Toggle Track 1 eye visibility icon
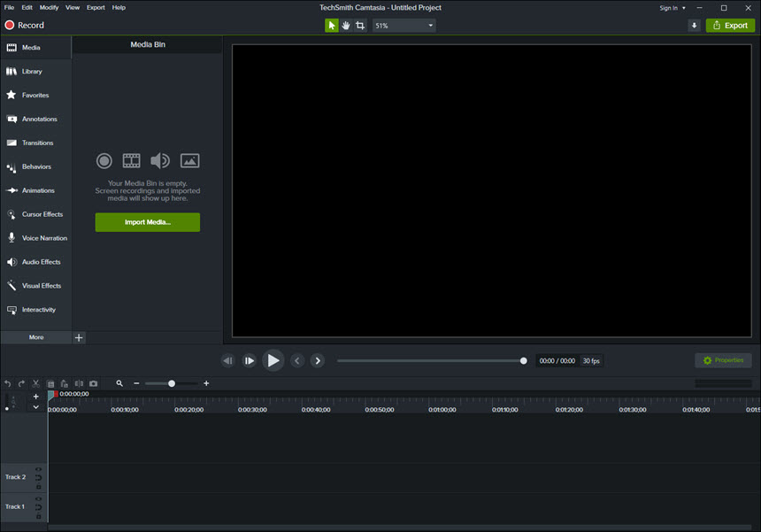This screenshot has width=761, height=532. tap(38, 498)
